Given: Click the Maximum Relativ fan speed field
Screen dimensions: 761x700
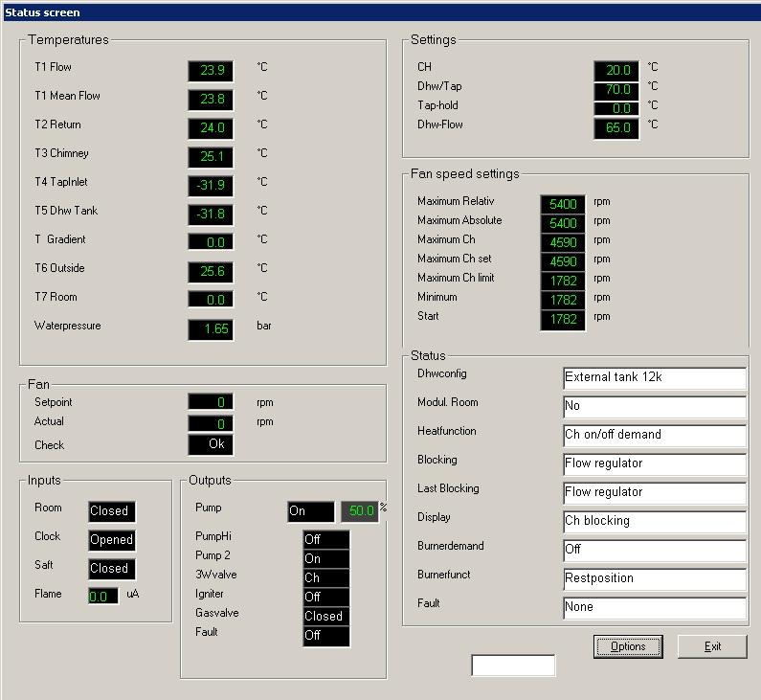Looking at the screenshot, I should pyautogui.click(x=563, y=205).
